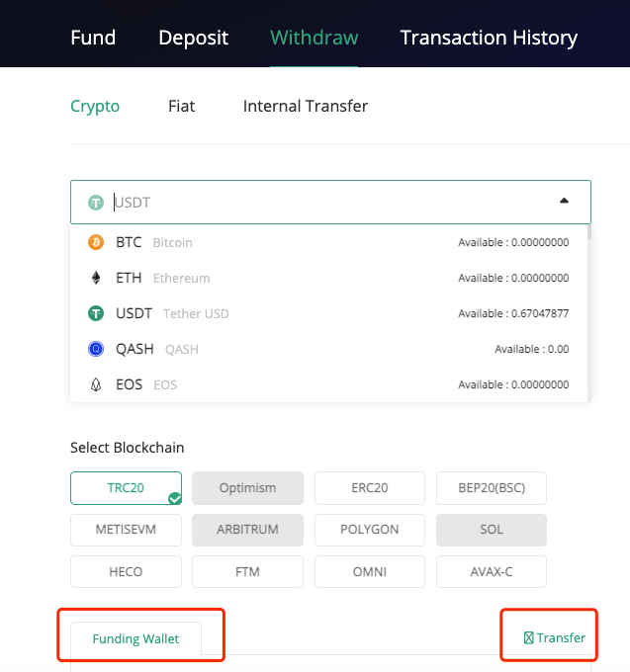The width and height of the screenshot is (630, 672).
Task: Open the Transaction History tab
Action: pos(489,39)
